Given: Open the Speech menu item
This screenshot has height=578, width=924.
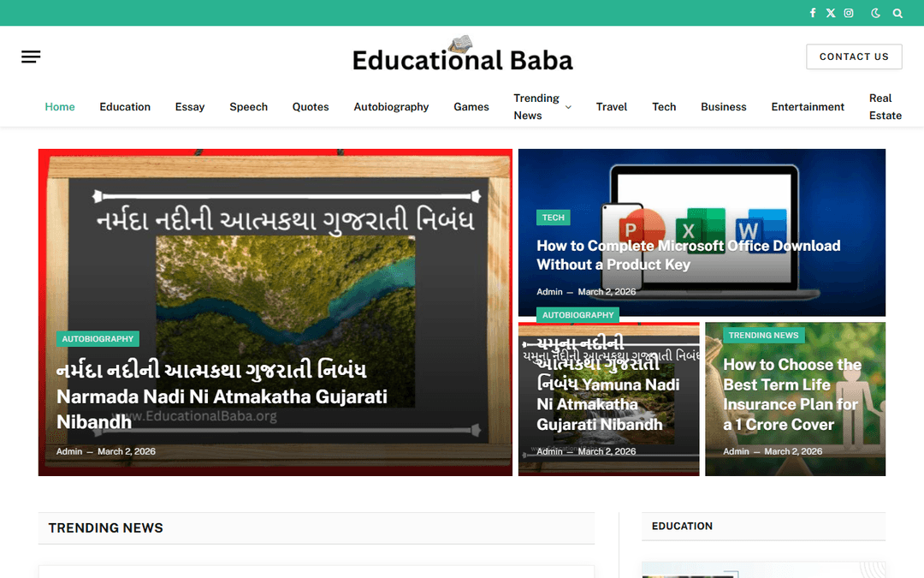Looking at the screenshot, I should 248,107.
